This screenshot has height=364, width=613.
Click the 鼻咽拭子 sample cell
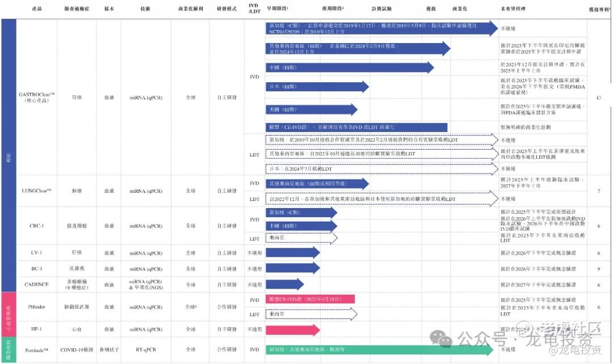[109, 350]
